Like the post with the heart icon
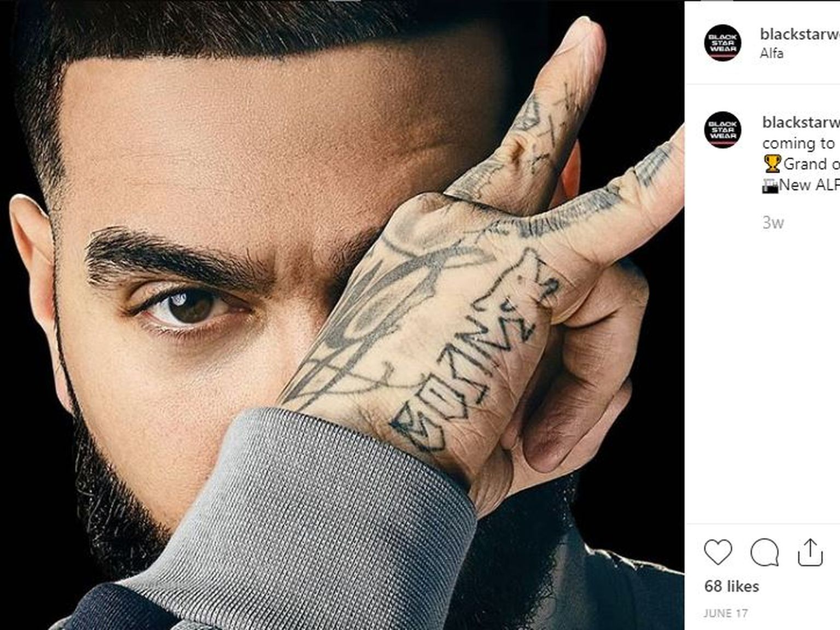 [717, 552]
